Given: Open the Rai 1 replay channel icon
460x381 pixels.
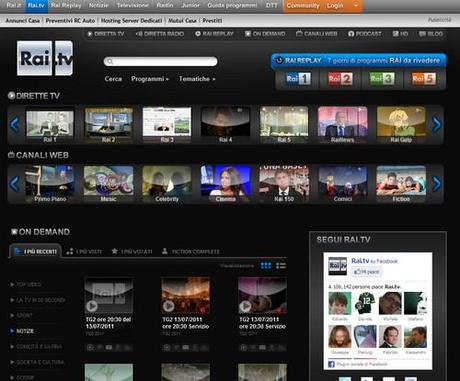Looking at the screenshot, I should click(x=298, y=79).
